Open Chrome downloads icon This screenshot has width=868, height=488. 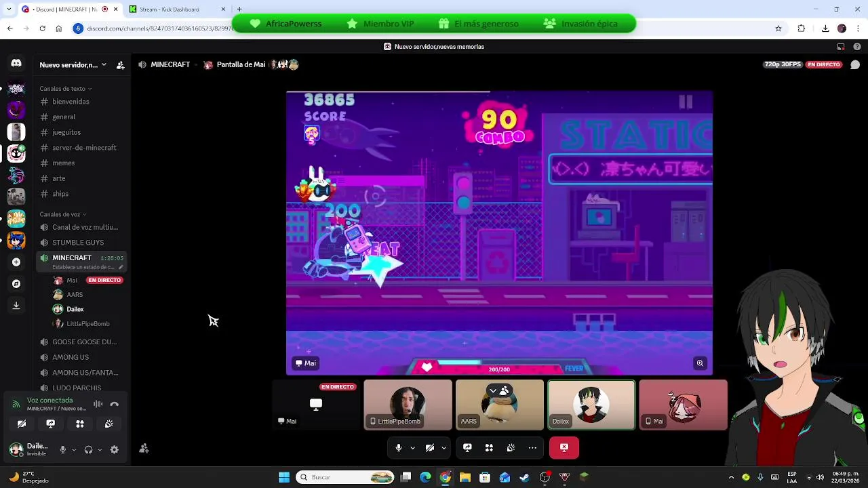[x=825, y=28]
